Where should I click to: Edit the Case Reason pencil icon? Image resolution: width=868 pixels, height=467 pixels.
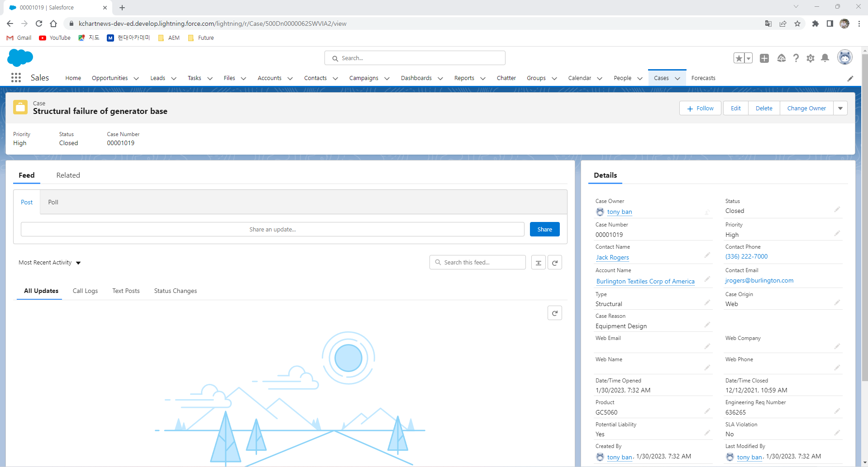(707, 325)
